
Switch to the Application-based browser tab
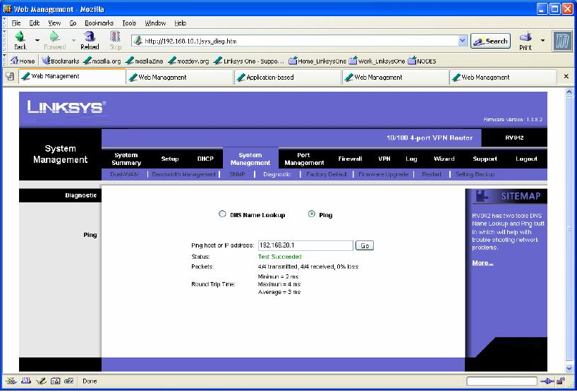[x=287, y=78]
